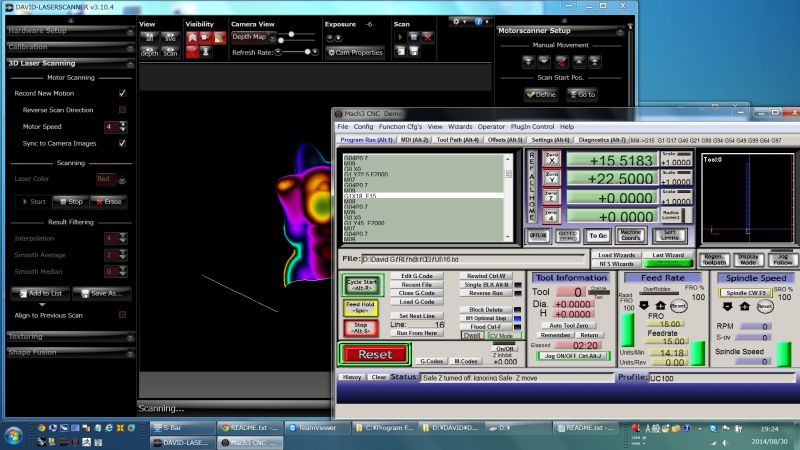Raise spindle speed override with up arrow
The width and height of the screenshot is (800, 450).
pos(744,306)
